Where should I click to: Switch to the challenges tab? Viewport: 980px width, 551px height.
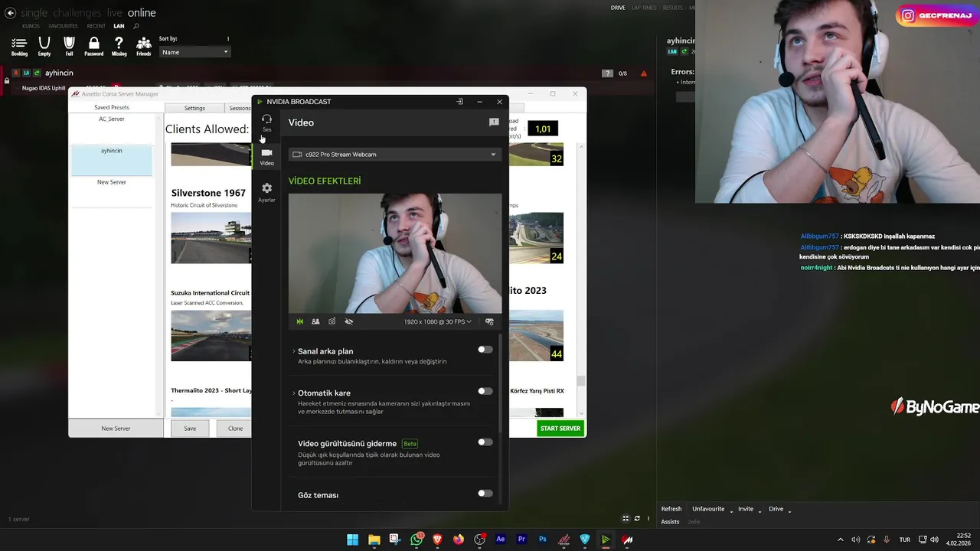(77, 13)
